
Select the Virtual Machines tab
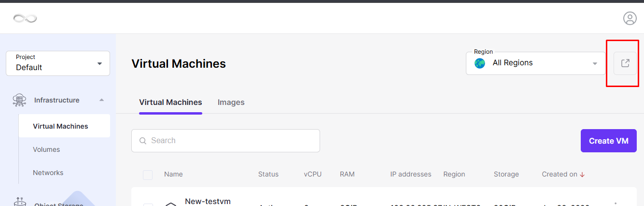[170, 103]
